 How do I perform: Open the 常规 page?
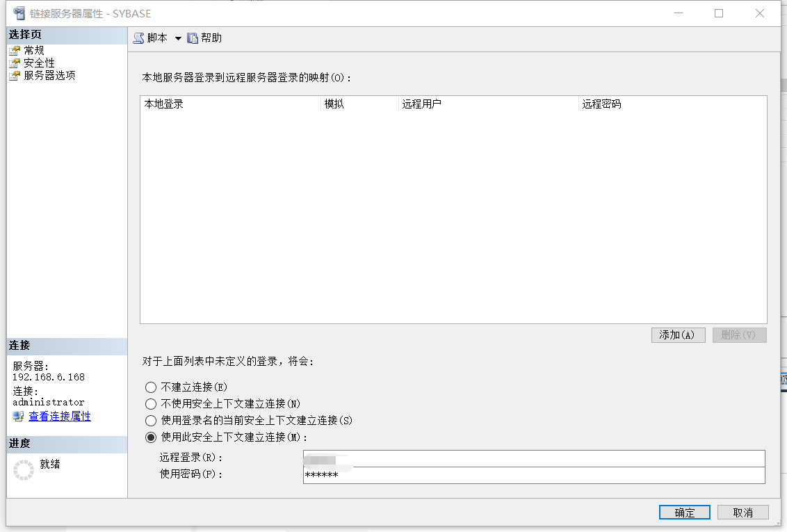coord(33,50)
